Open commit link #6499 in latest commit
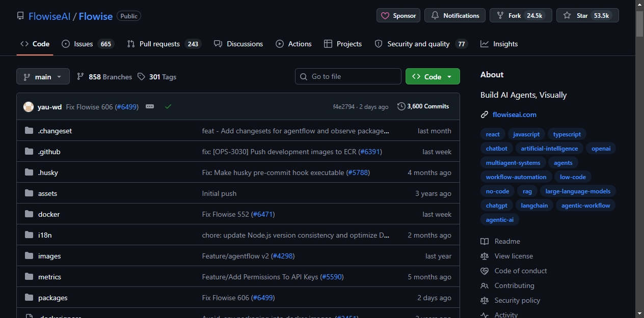 click(126, 107)
